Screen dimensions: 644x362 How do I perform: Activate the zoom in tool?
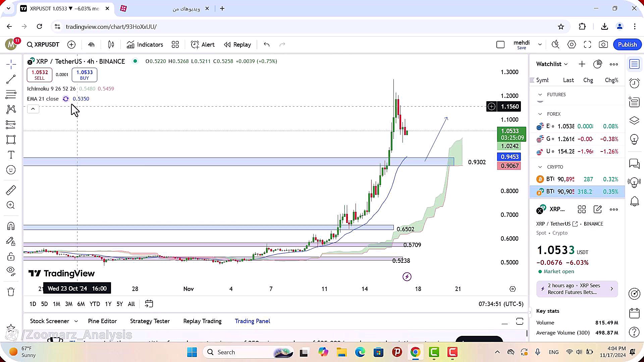[x=11, y=205]
